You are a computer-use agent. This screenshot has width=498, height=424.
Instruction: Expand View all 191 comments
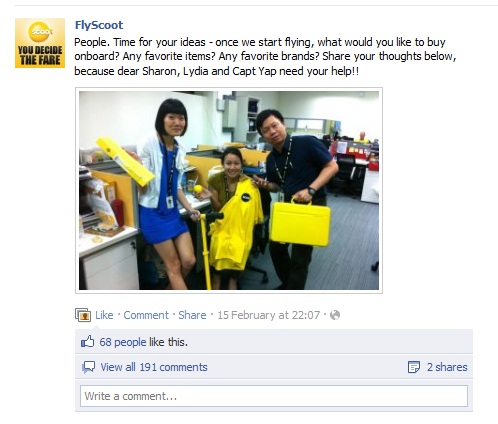(x=154, y=367)
